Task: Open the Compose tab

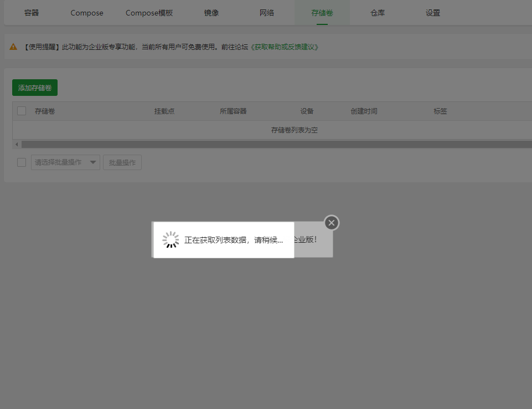Action: coord(86,12)
